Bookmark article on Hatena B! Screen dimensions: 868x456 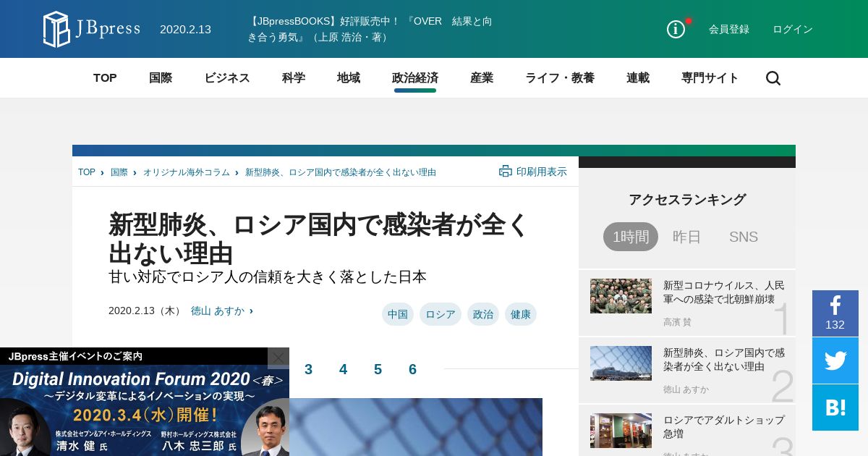coord(835,408)
